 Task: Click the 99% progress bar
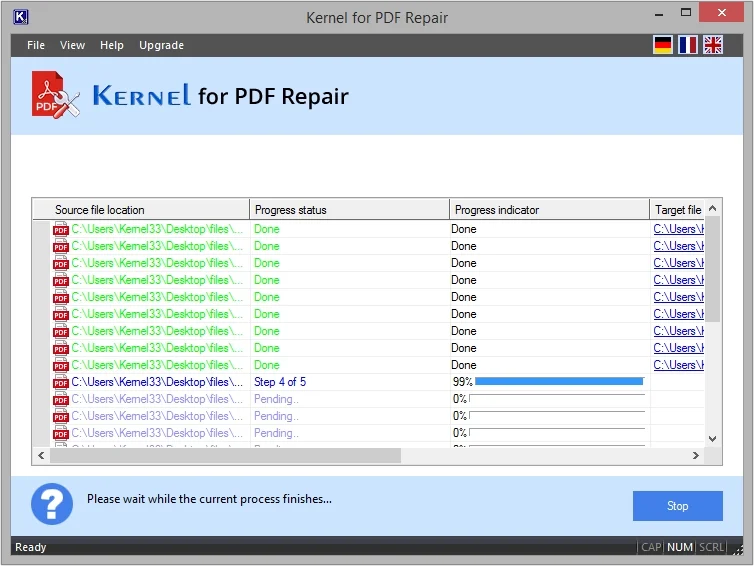point(559,381)
